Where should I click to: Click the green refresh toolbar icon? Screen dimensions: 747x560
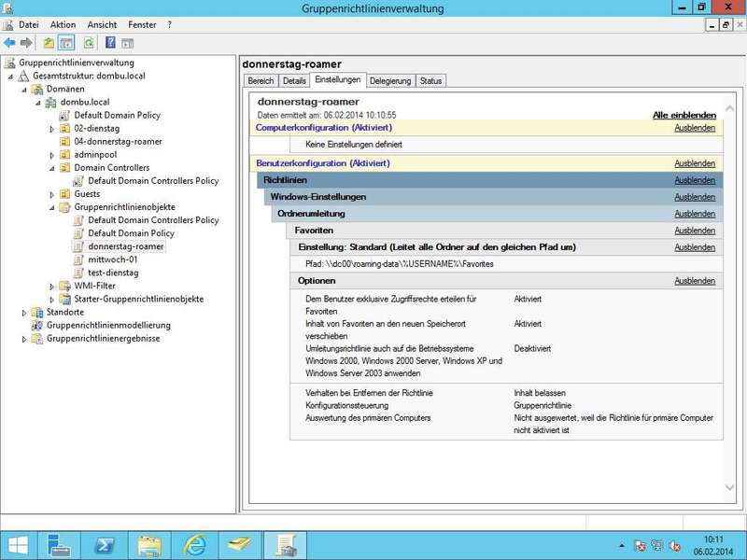[x=89, y=42]
